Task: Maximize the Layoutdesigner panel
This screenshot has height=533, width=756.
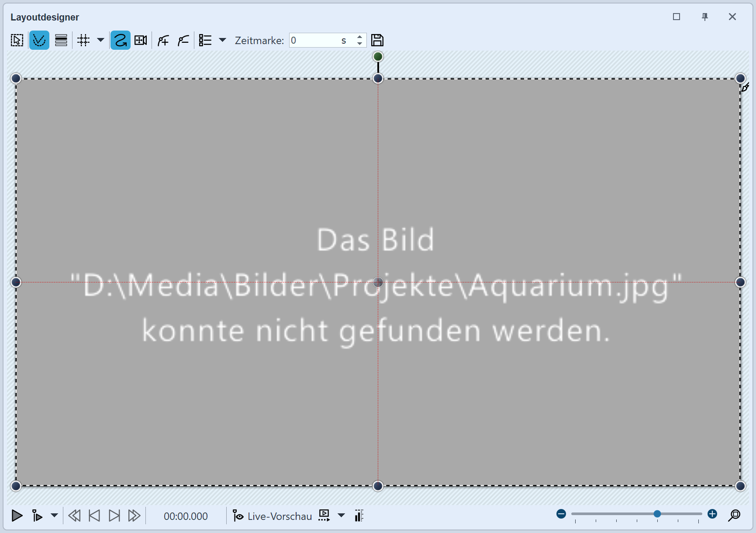Action: click(x=677, y=17)
